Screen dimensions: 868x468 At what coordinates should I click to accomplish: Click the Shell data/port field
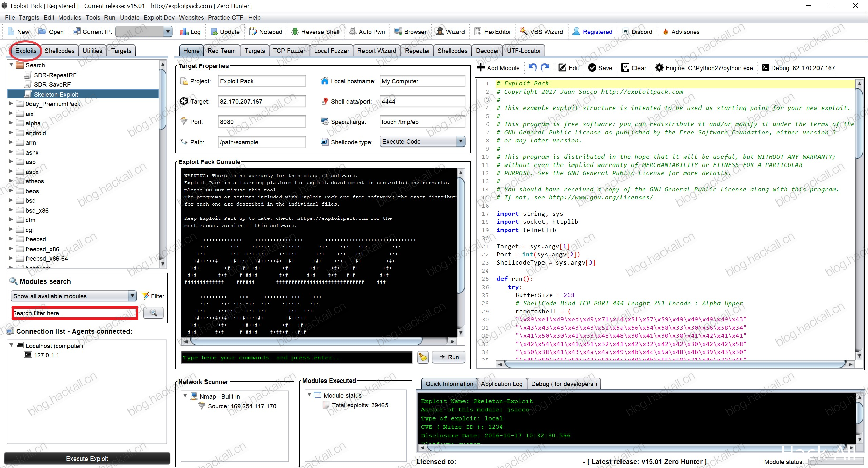pyautogui.click(x=422, y=101)
